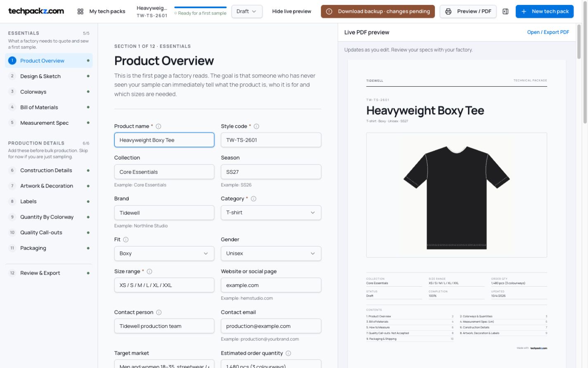Open My tech packs
This screenshot has height=368, width=588.
pos(102,12)
